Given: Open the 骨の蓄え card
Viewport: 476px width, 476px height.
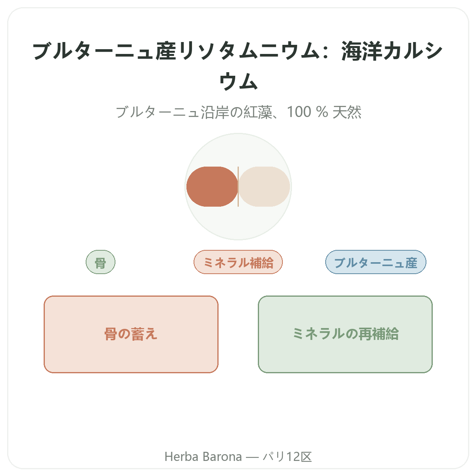Looking at the screenshot, I should coord(131,334).
